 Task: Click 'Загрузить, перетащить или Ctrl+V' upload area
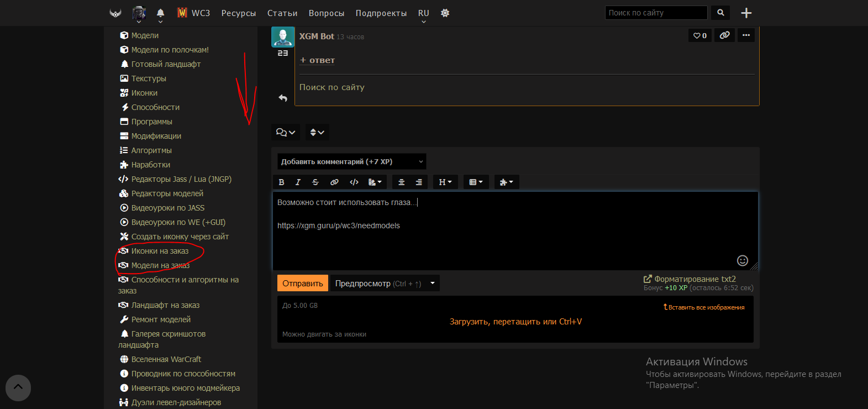coord(515,322)
